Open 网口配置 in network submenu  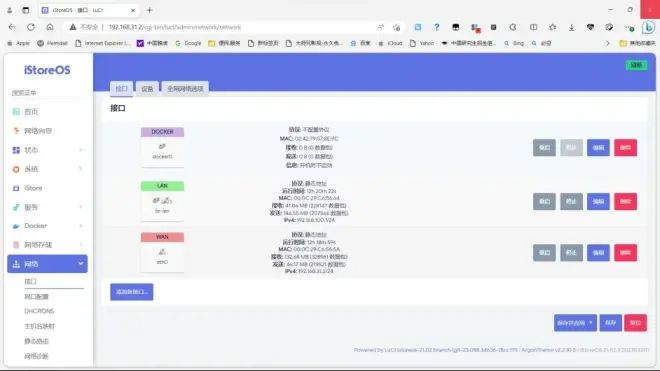point(36,297)
